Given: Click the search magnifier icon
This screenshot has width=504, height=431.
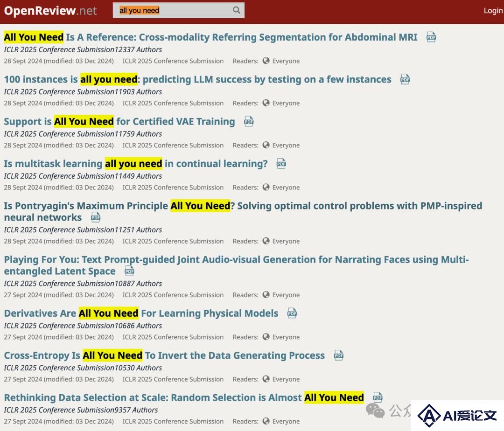Looking at the screenshot, I should tap(237, 10).
